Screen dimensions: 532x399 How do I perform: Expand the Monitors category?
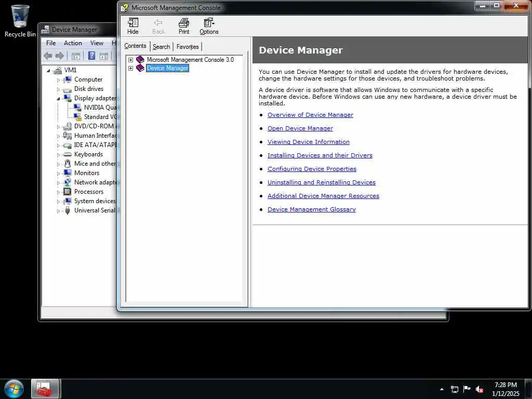coord(58,174)
